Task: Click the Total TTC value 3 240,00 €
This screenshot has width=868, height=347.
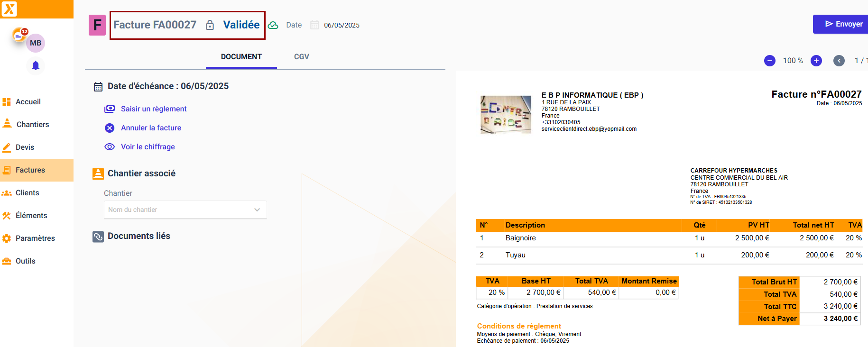Action: (840, 306)
